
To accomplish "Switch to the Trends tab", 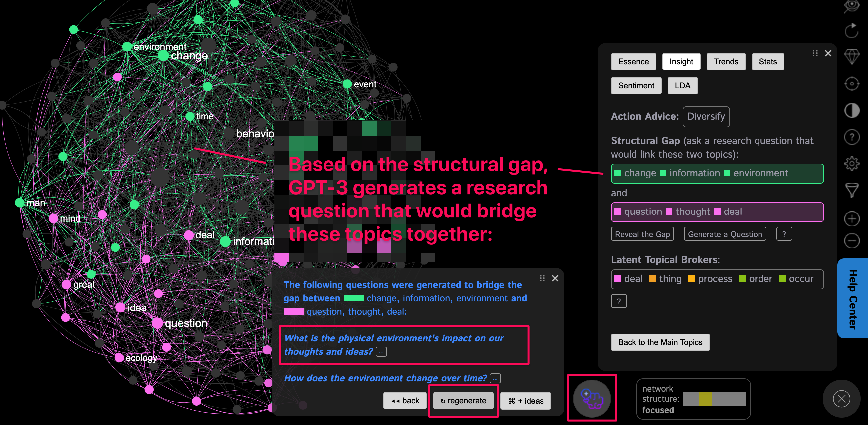I will pos(726,61).
